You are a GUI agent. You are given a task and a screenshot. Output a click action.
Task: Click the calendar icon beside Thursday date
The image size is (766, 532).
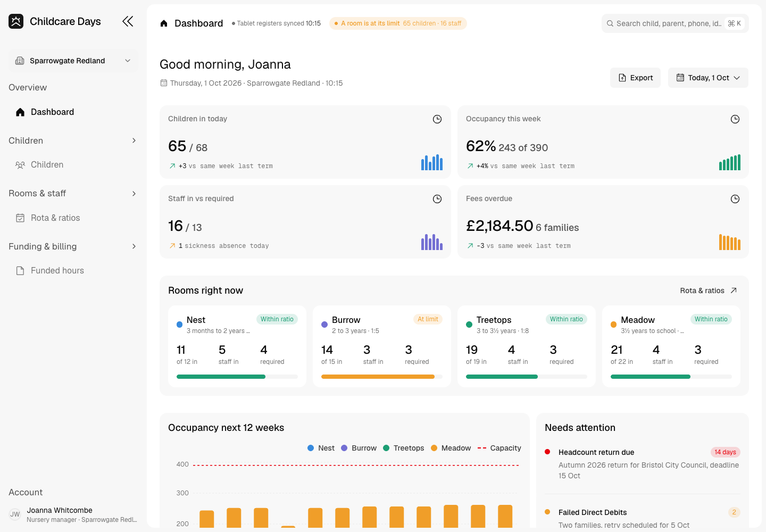164,83
